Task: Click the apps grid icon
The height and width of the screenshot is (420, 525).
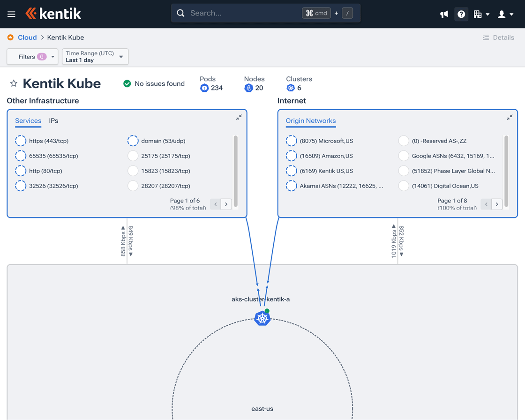Action: (x=479, y=14)
